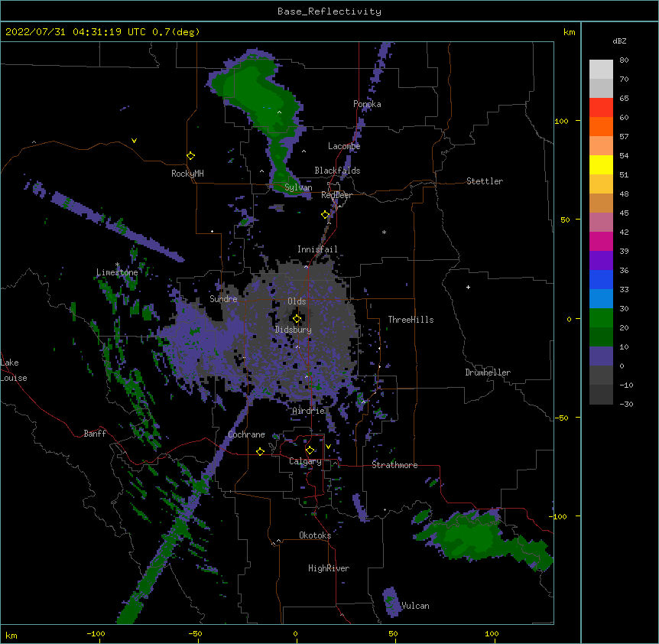The height and width of the screenshot is (644, 659).
Task: Click the yellow diamond marker below Cochrane
Action: (260, 451)
